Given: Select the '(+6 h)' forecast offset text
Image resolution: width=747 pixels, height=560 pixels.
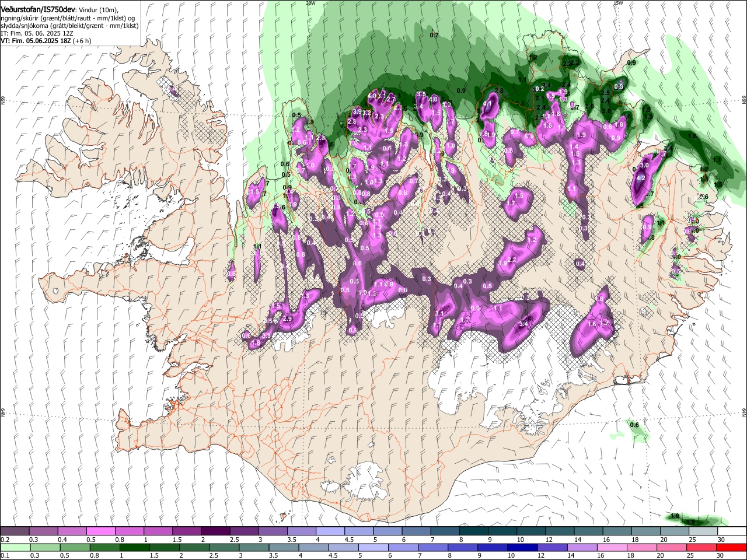Looking at the screenshot, I should tap(82, 41).
